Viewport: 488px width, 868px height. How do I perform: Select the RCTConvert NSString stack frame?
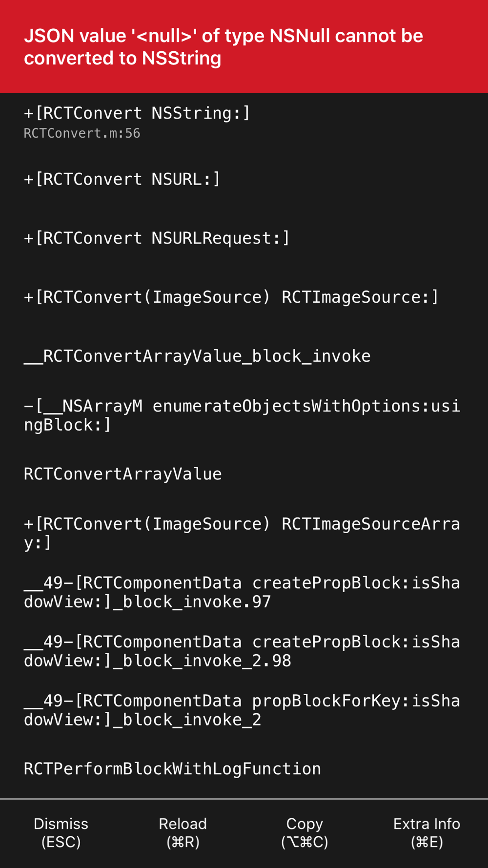tap(244, 122)
